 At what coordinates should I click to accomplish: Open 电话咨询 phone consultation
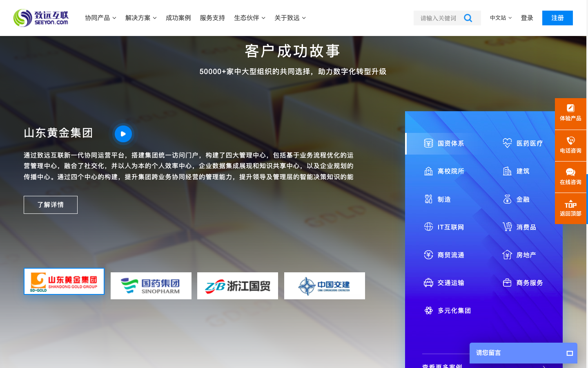click(570, 146)
